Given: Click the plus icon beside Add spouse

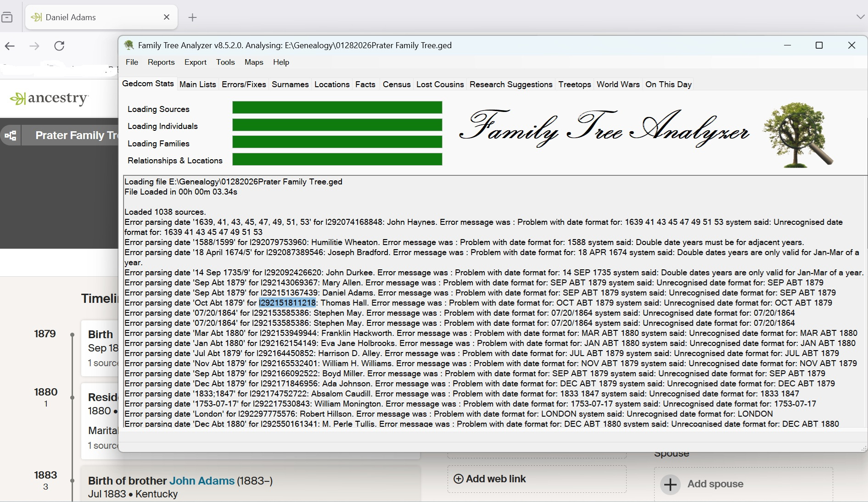Looking at the screenshot, I should (x=671, y=484).
